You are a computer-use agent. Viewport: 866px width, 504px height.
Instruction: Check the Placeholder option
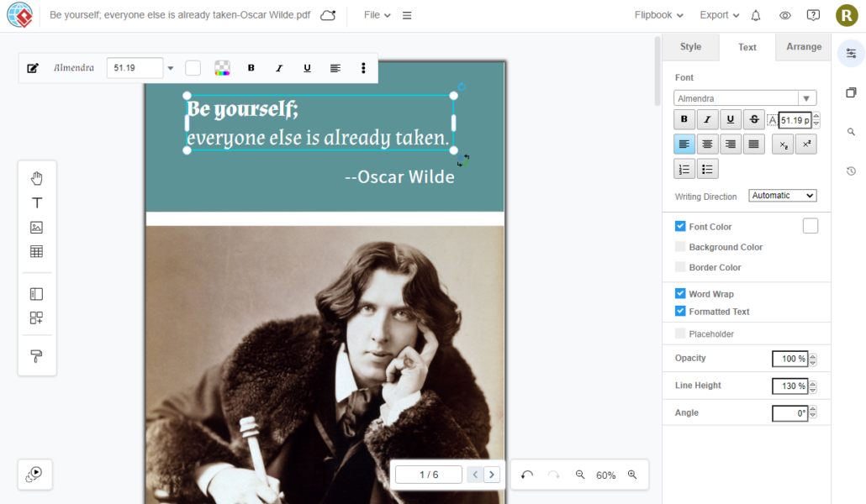(x=680, y=333)
